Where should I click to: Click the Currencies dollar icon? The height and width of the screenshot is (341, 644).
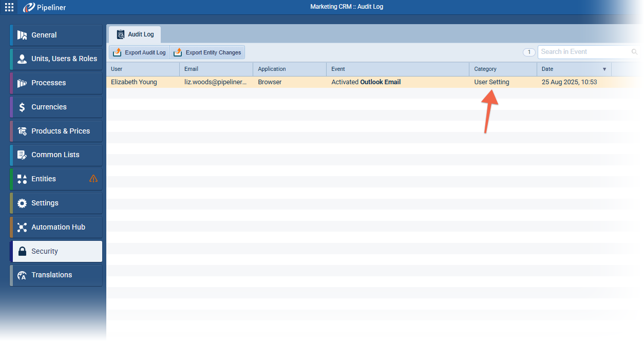point(22,107)
